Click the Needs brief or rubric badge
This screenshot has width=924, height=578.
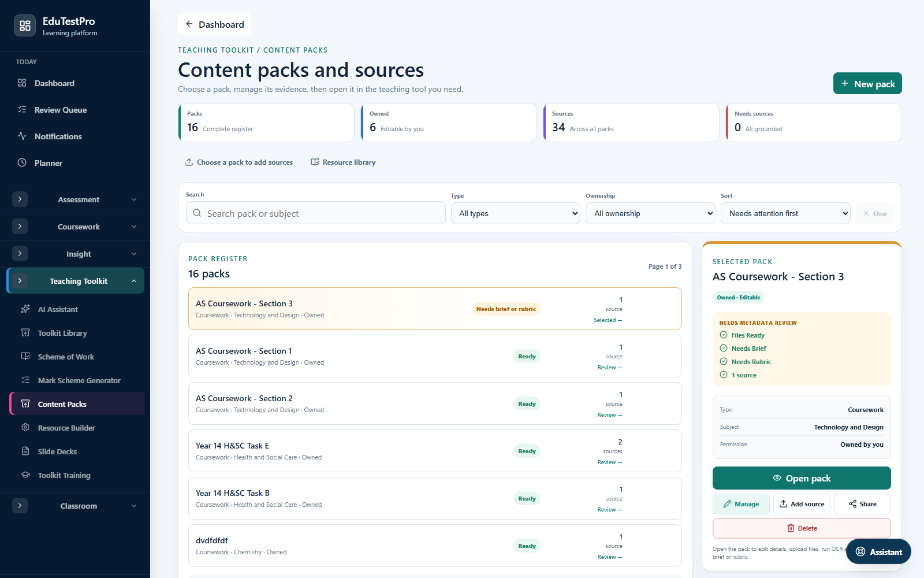click(x=506, y=309)
